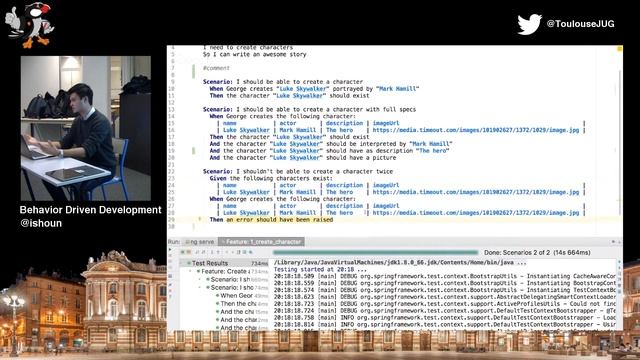The height and width of the screenshot is (360, 640).
Task: Open Run panel settings gear icon
Action: [613, 242]
